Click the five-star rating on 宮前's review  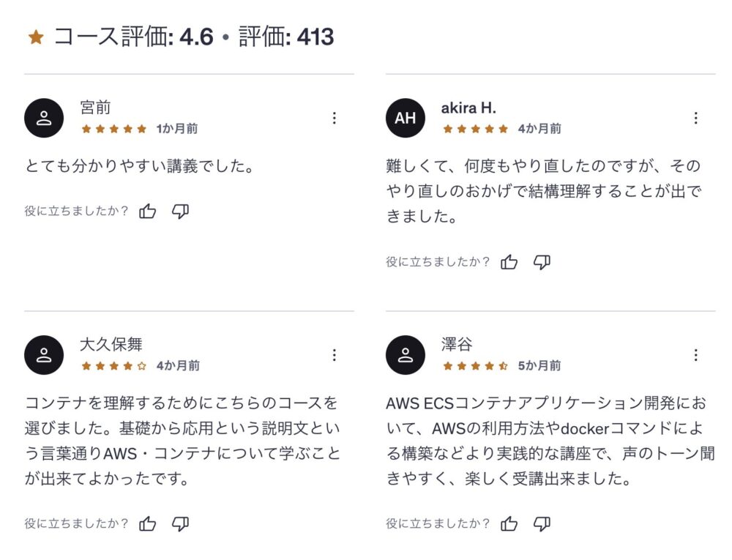tap(113, 129)
